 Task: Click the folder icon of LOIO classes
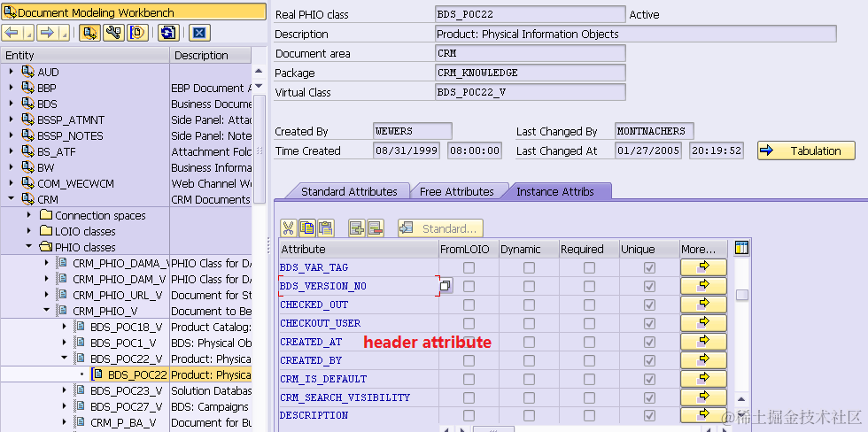[46, 231]
